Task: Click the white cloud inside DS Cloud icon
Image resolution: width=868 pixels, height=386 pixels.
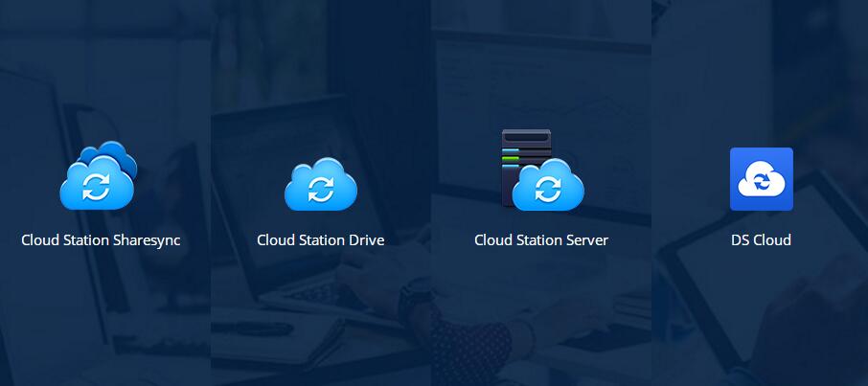Action: click(x=761, y=179)
